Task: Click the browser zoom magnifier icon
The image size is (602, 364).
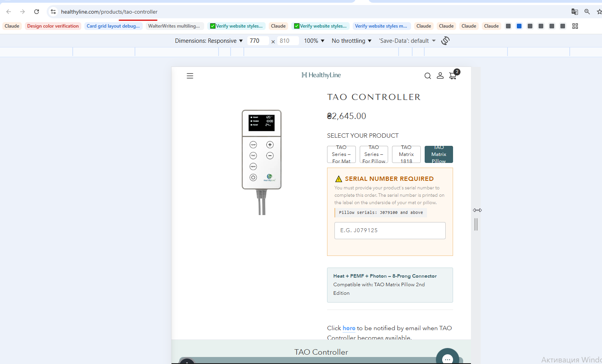Action: click(x=587, y=12)
